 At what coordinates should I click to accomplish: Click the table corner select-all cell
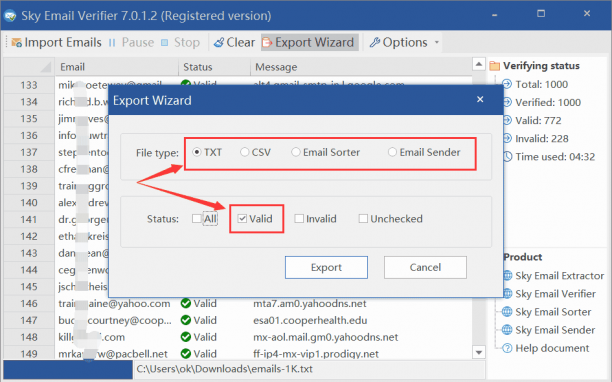29,67
